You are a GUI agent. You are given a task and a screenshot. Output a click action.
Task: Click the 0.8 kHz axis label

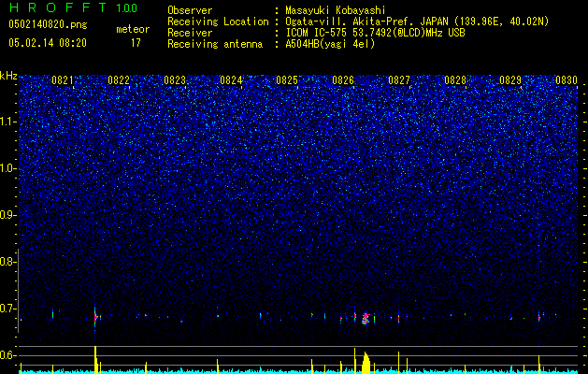(x=7, y=262)
